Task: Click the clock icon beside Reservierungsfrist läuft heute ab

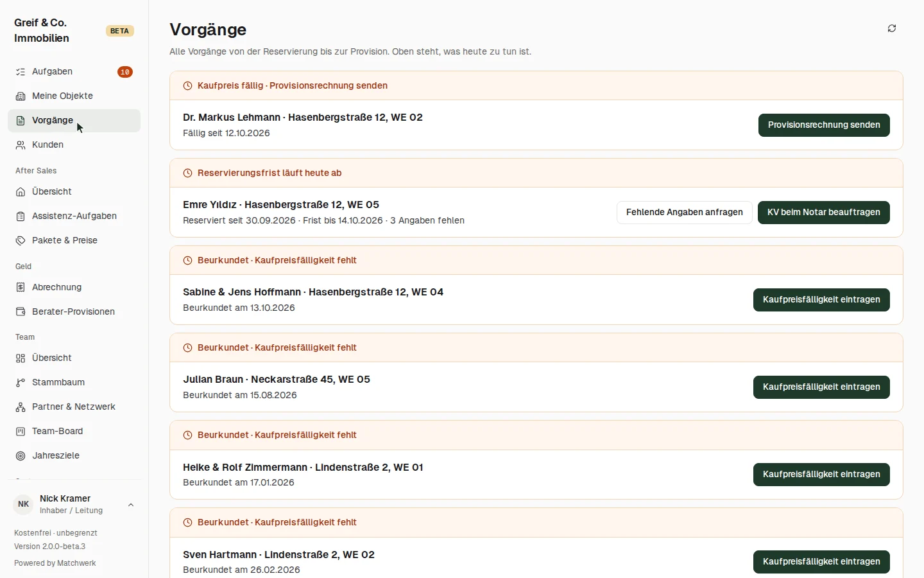Action: point(188,173)
